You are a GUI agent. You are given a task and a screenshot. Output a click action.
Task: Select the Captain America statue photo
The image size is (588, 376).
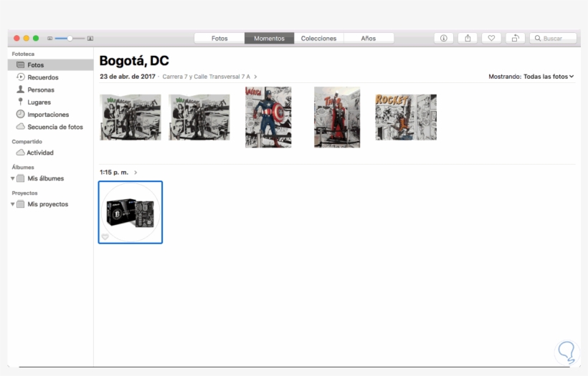pos(268,117)
